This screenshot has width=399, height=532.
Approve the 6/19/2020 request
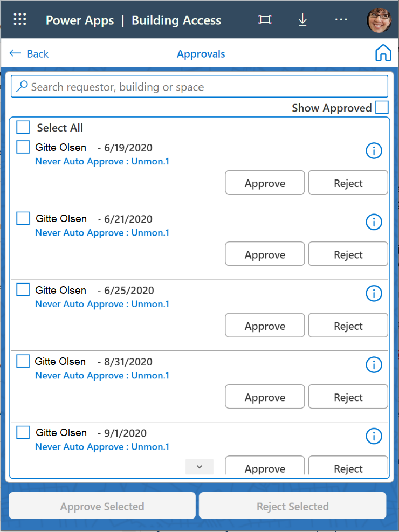point(265,183)
